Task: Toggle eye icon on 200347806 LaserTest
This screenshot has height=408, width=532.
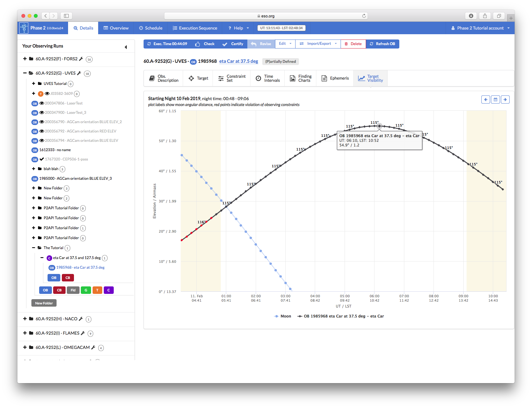Action: point(42,103)
